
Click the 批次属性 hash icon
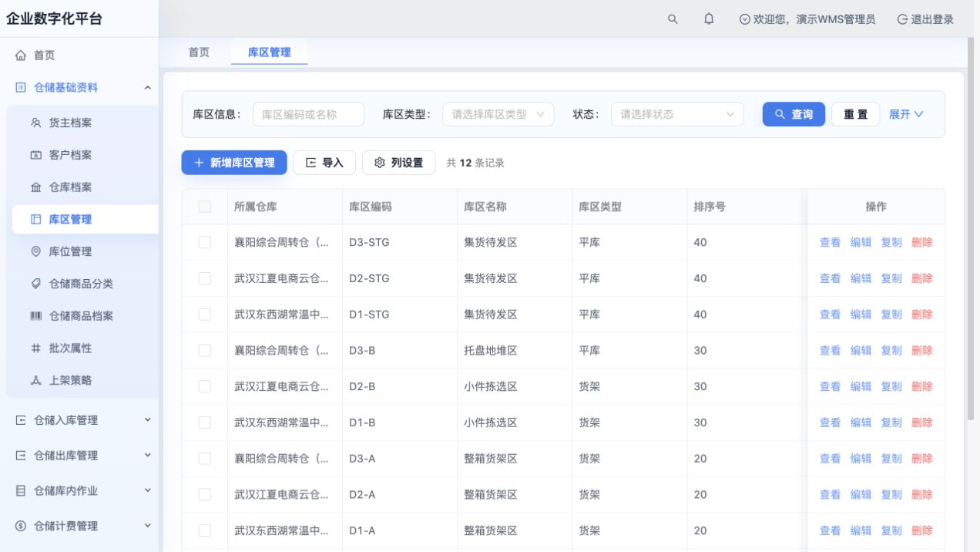click(35, 348)
